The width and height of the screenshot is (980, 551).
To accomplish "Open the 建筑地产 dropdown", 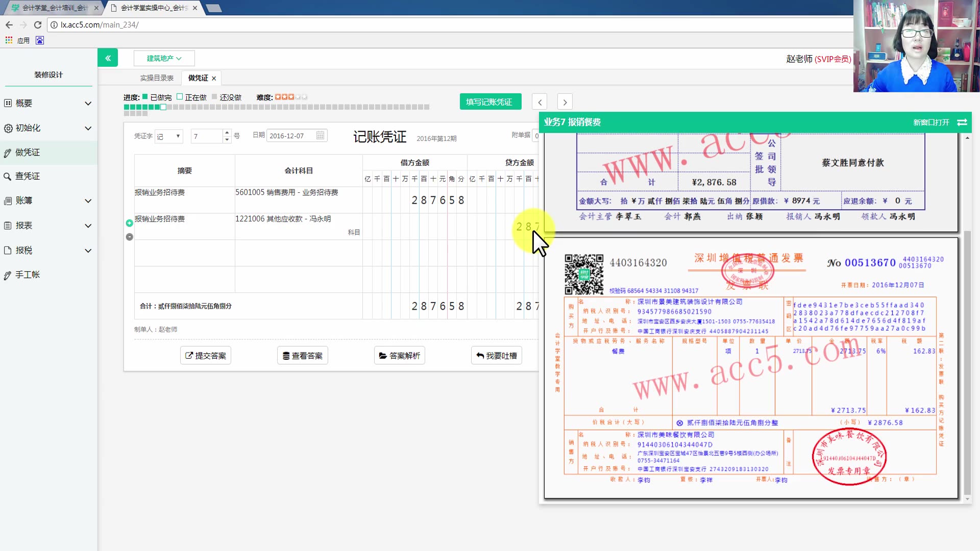I will click(164, 58).
